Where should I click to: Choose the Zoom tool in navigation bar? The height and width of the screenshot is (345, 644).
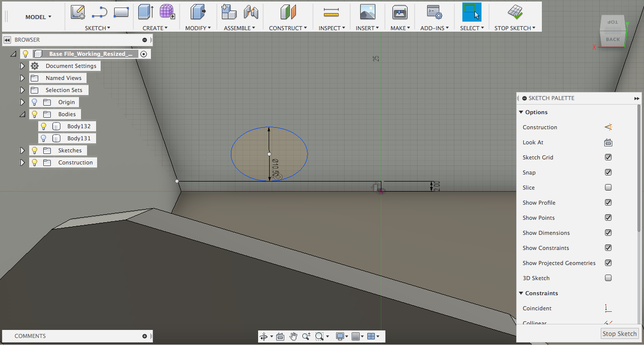306,336
